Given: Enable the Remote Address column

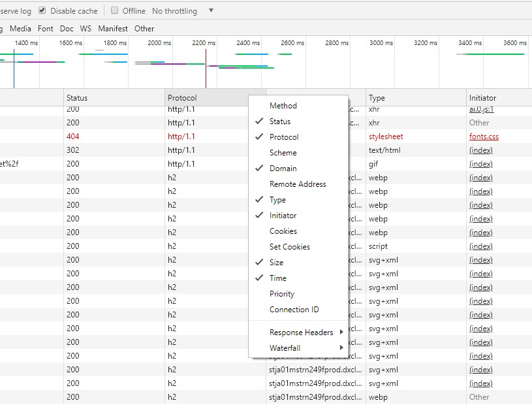Looking at the screenshot, I should tap(298, 184).
